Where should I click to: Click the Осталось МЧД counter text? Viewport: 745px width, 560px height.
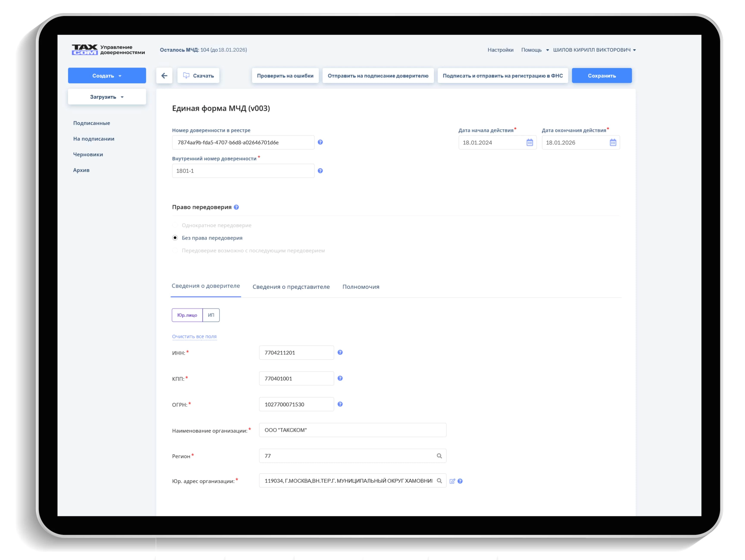pos(203,50)
